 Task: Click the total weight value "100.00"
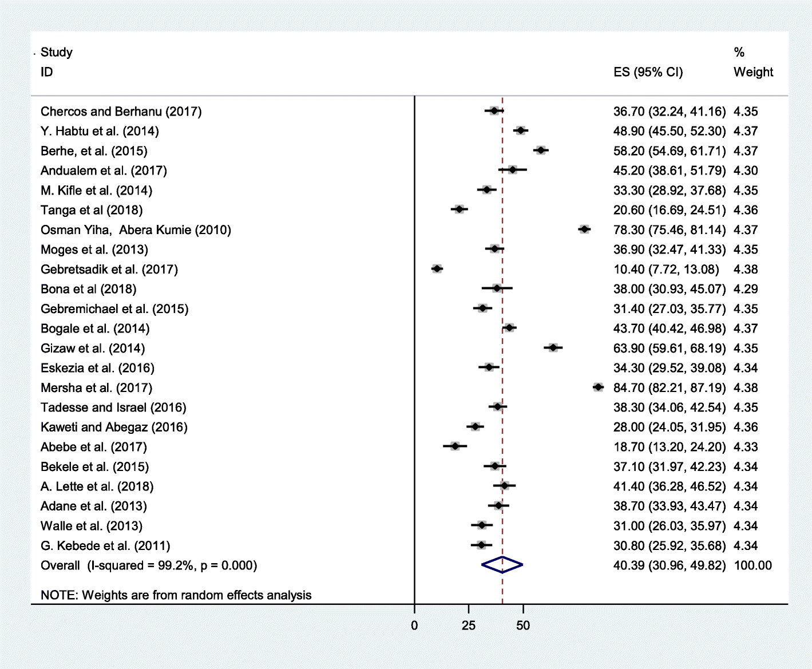(x=752, y=565)
